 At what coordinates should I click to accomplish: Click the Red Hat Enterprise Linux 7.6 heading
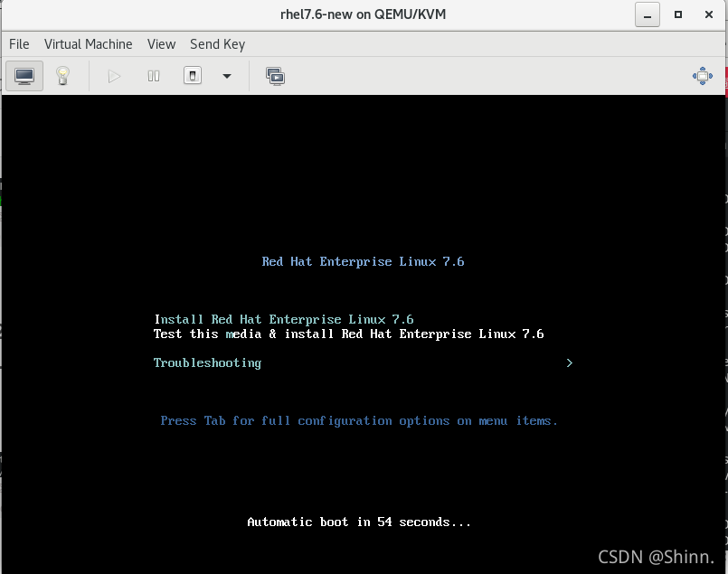[363, 262]
